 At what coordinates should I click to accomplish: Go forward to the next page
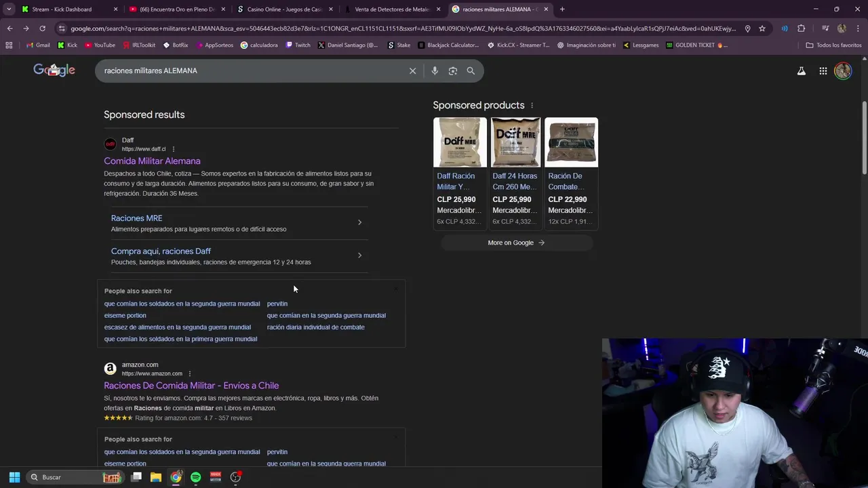pyautogui.click(x=26, y=28)
